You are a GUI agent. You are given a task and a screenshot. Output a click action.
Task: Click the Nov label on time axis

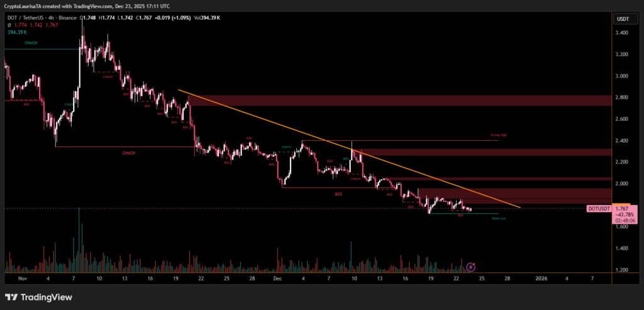(23, 277)
